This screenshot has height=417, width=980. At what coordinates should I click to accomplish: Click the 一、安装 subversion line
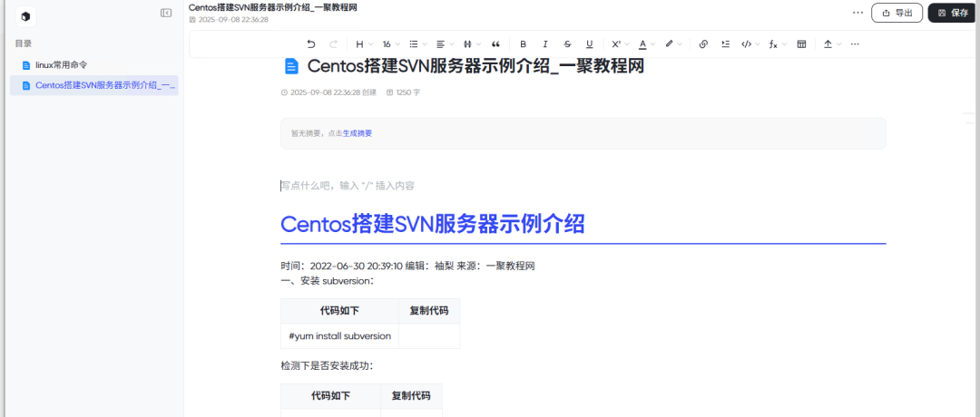tap(328, 281)
